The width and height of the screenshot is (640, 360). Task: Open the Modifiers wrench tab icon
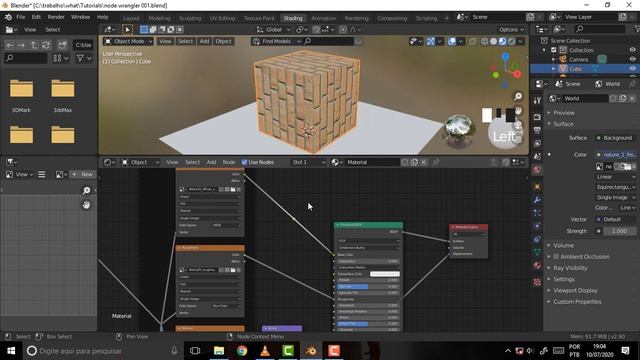point(537,200)
